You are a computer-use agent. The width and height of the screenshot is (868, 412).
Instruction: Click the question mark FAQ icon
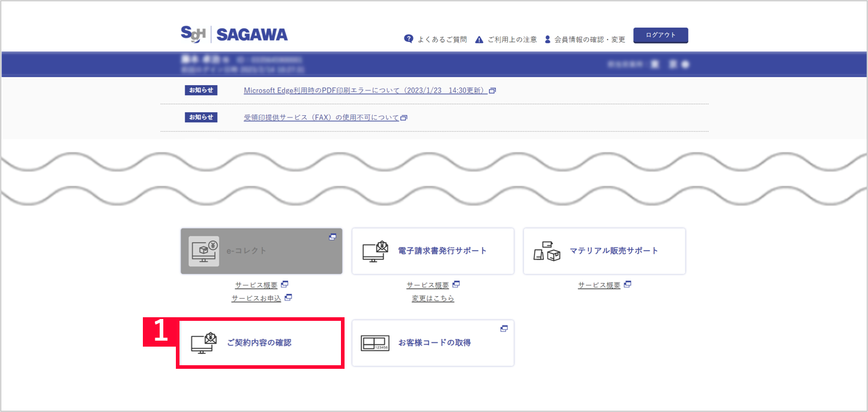point(409,39)
